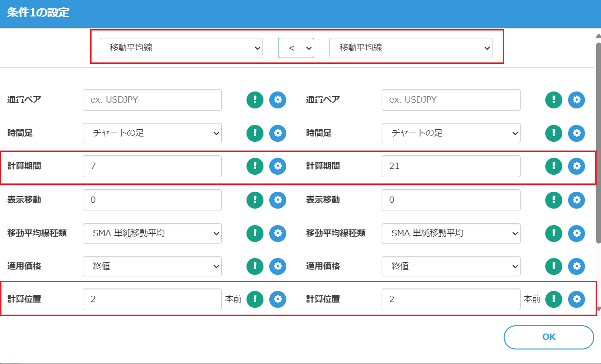Open the left 時間足 timeframe dropdown
This screenshot has width=601, height=364.
[x=152, y=133]
